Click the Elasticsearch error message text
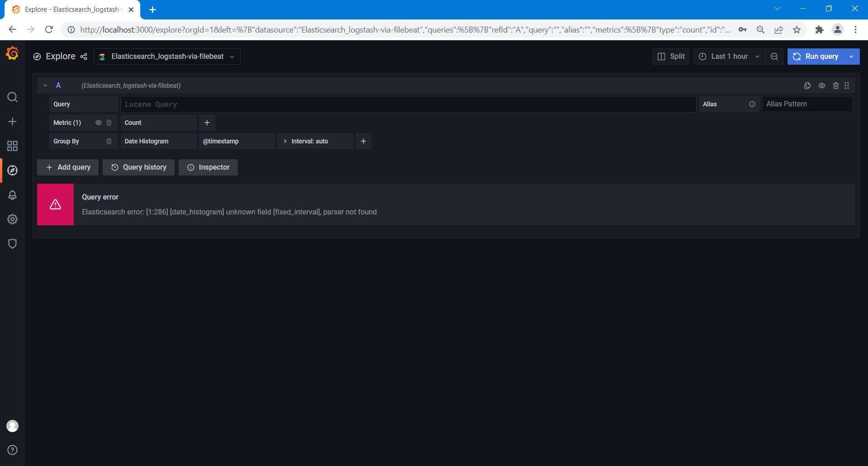868x466 pixels. pos(229,212)
